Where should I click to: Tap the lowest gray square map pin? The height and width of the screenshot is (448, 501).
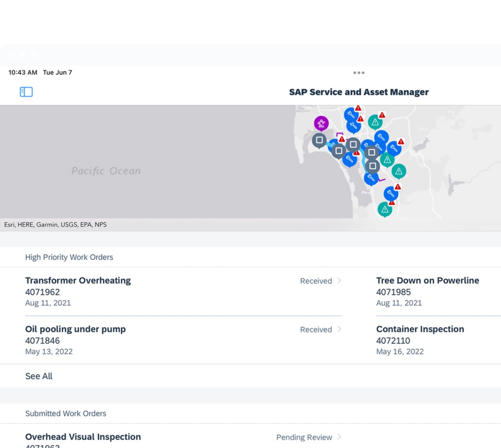(372, 166)
